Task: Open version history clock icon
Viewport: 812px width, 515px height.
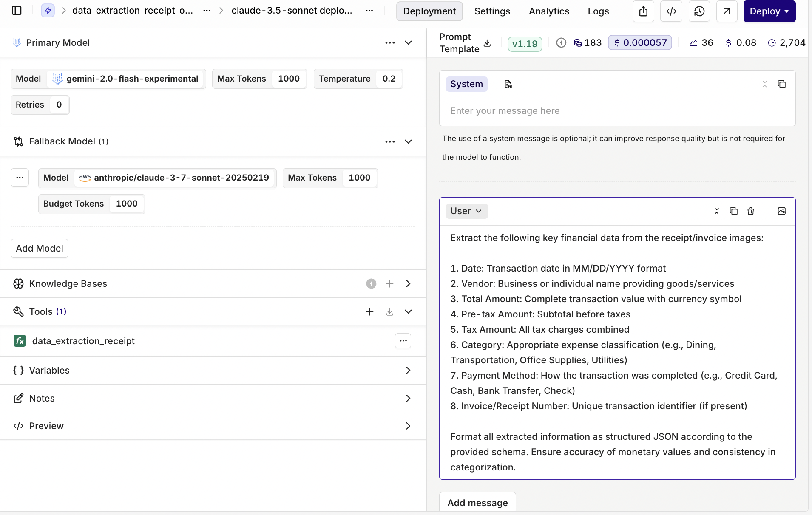Action: [699, 11]
